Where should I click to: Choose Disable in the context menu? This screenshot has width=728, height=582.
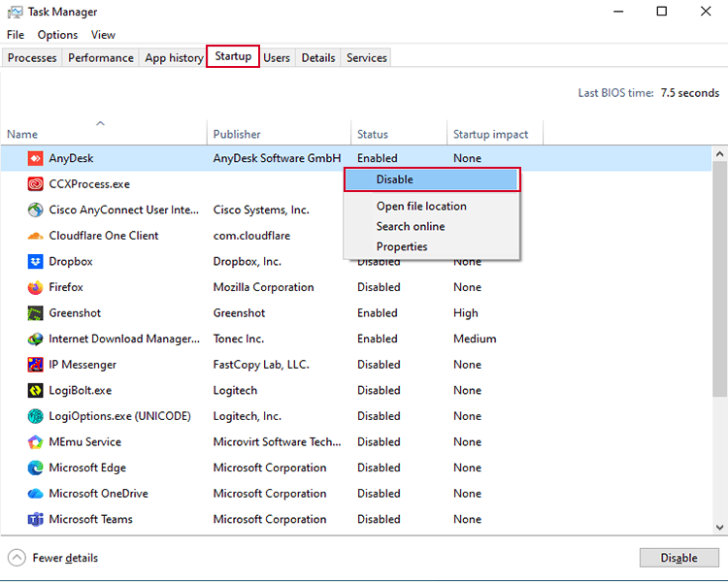pyautogui.click(x=432, y=179)
